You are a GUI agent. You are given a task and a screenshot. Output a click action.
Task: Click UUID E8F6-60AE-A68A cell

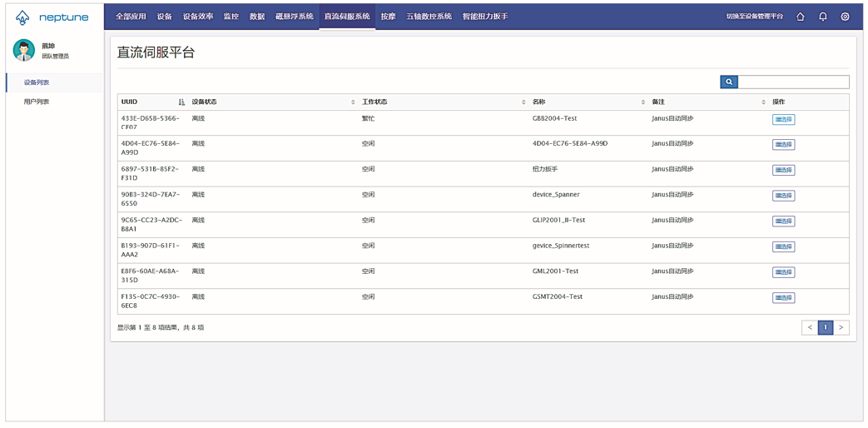[x=151, y=275]
